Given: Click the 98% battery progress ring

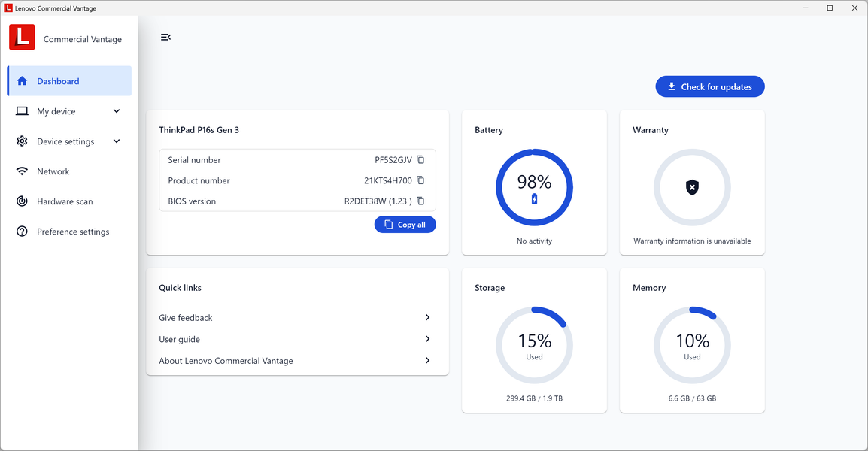Looking at the screenshot, I should click(534, 187).
